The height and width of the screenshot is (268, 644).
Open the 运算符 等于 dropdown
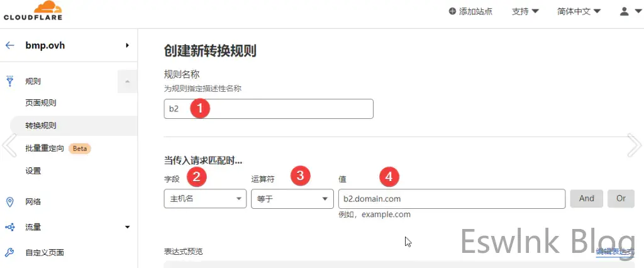click(291, 199)
